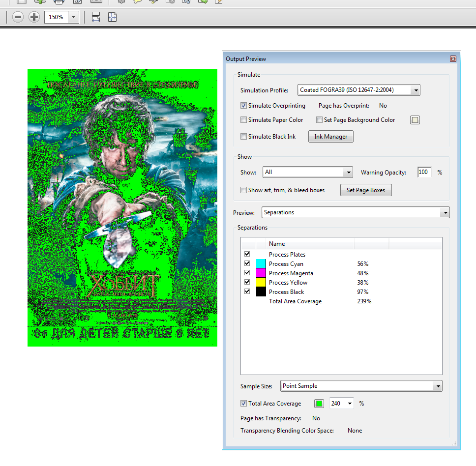Enable Show art, trim, & bleed boxes
The width and height of the screenshot is (476, 466).
point(243,190)
